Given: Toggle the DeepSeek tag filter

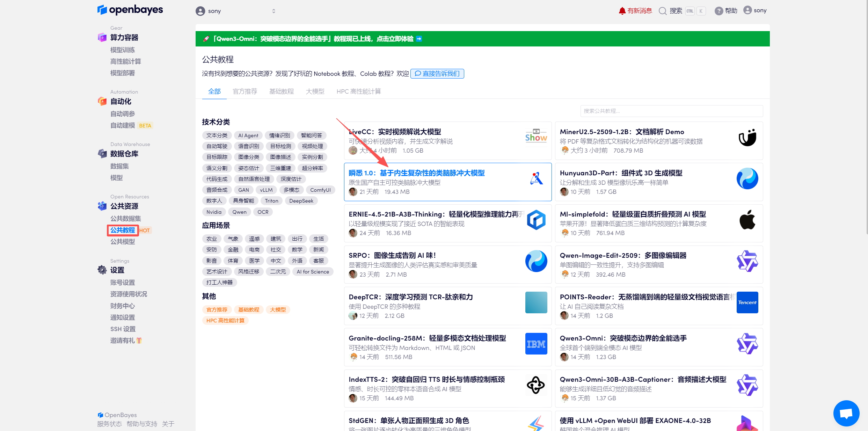Looking at the screenshot, I should 301,201.
